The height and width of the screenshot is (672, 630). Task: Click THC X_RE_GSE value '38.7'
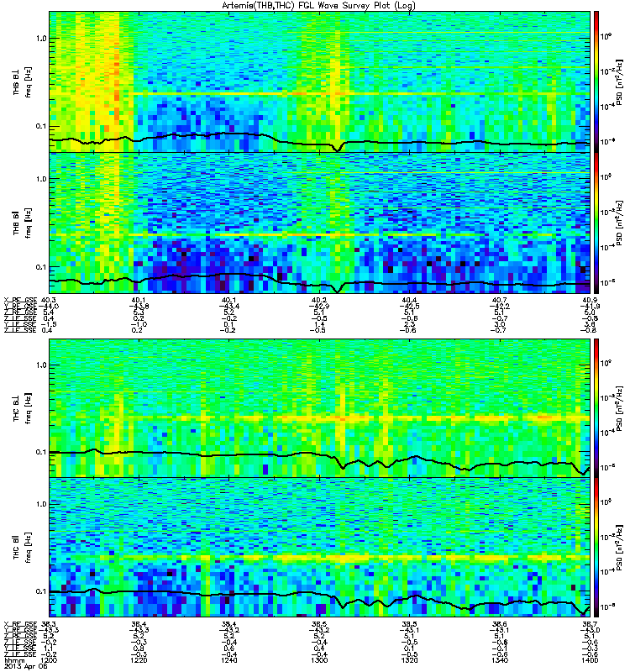pyautogui.click(x=590, y=624)
